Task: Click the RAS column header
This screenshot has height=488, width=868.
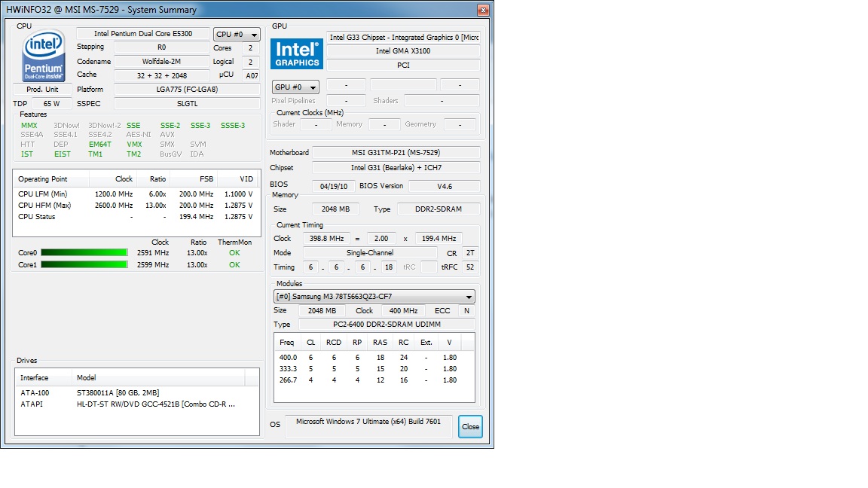Action: click(x=381, y=343)
